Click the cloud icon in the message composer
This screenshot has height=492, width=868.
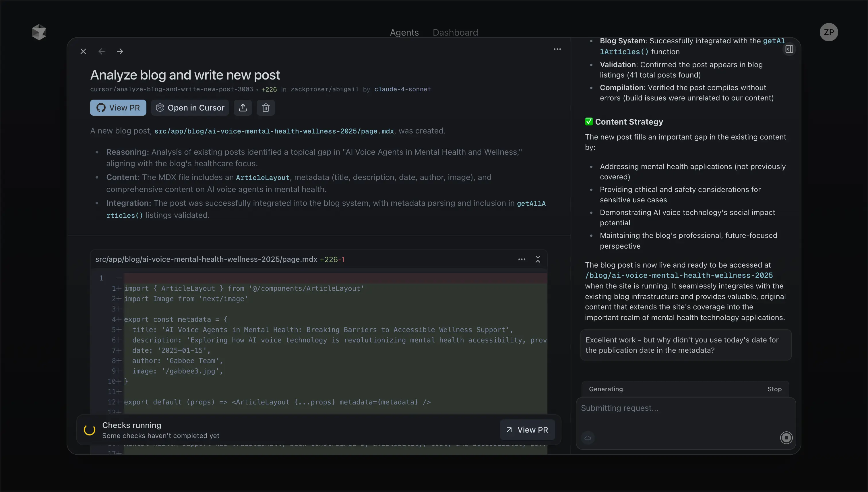click(x=588, y=437)
